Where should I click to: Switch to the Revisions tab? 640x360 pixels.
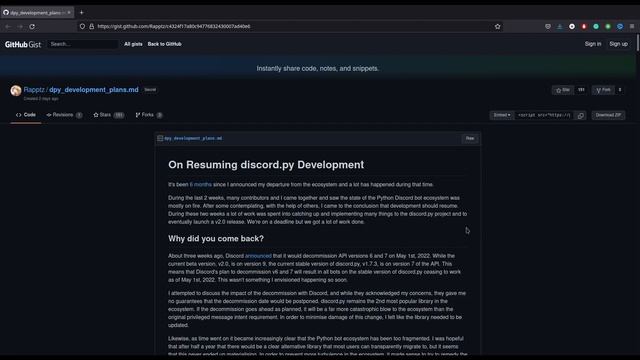point(64,115)
